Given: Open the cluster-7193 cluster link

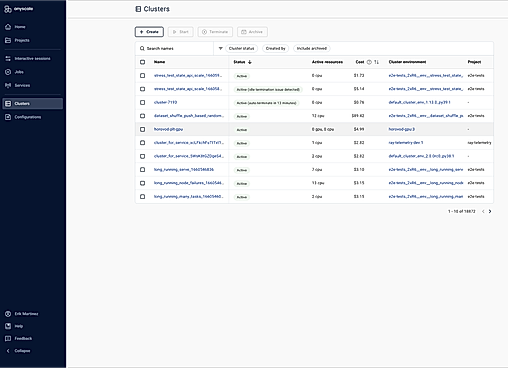Looking at the screenshot, I should (165, 102).
